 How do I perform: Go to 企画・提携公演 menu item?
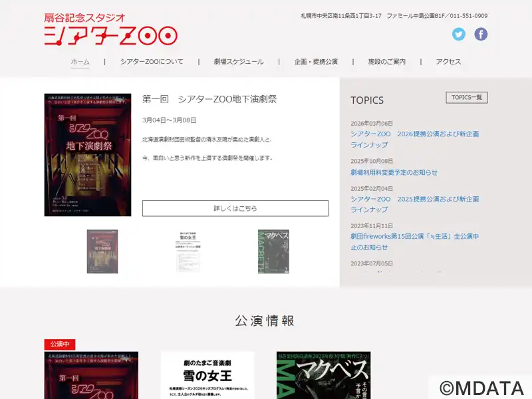pos(316,62)
